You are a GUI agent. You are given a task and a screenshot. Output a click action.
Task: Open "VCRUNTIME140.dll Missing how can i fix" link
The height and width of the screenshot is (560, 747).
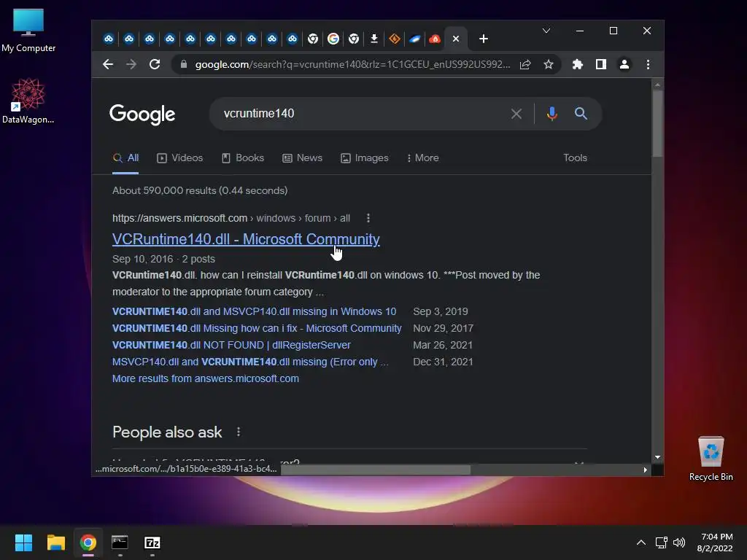[257, 328]
